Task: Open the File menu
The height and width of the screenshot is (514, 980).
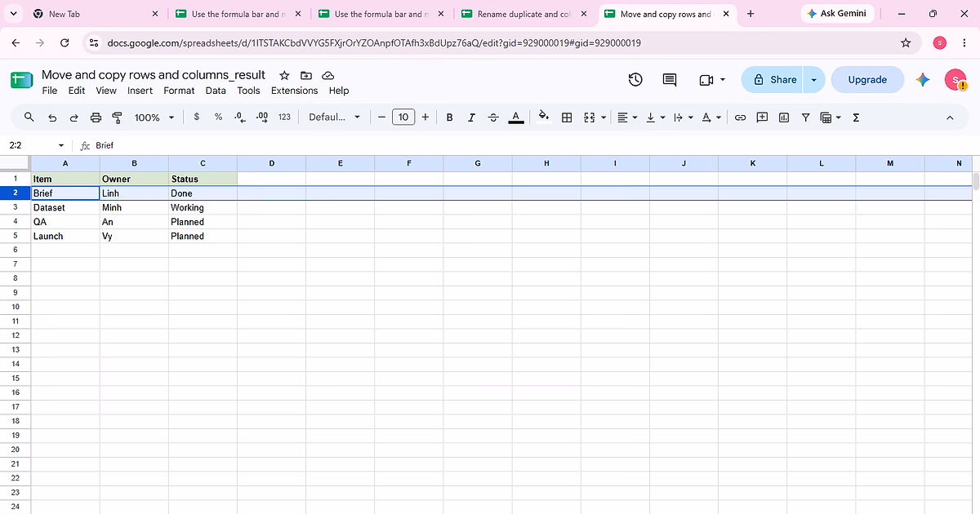Action: pos(50,91)
